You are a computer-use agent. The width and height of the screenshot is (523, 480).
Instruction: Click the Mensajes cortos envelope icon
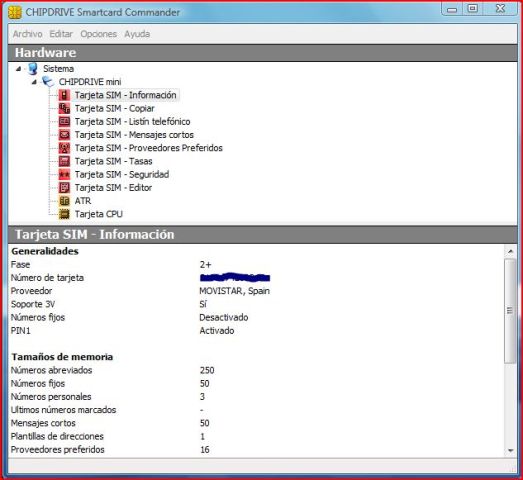[x=64, y=135]
